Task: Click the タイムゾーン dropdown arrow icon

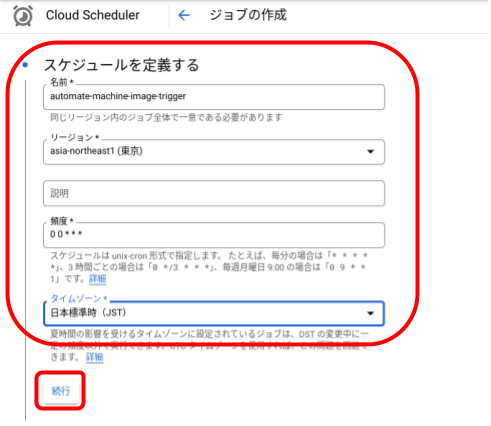Action: (370, 313)
